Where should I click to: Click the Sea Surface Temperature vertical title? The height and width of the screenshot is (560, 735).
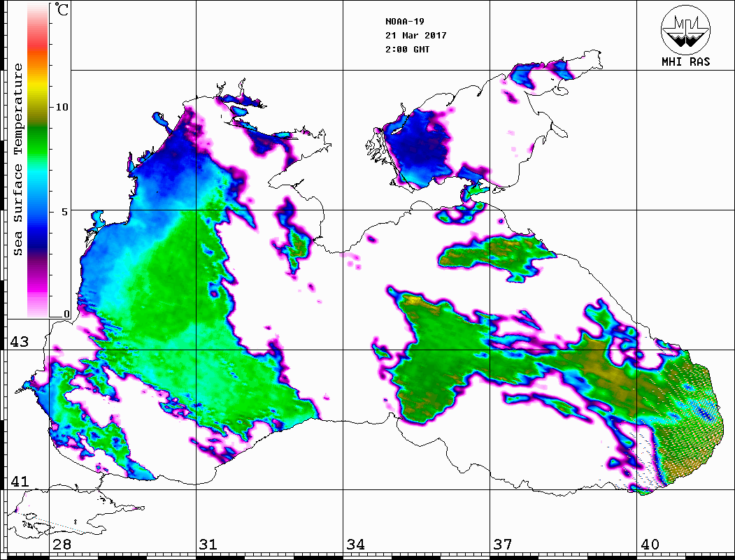pyautogui.click(x=17, y=160)
